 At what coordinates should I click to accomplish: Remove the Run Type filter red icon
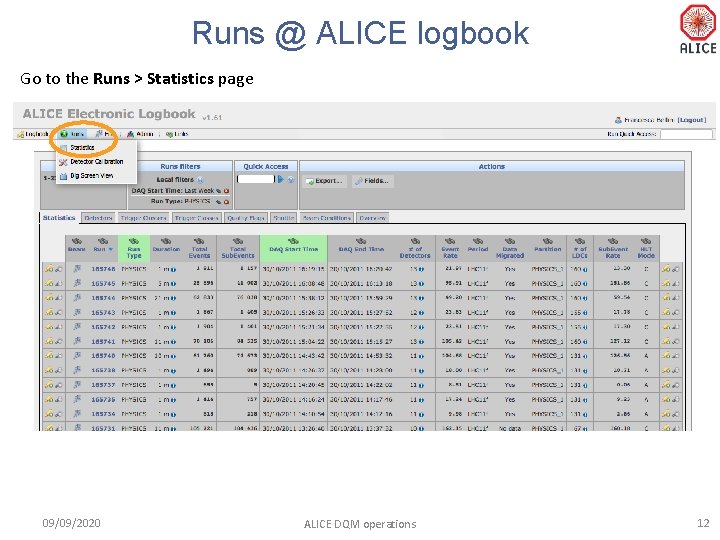point(226,202)
